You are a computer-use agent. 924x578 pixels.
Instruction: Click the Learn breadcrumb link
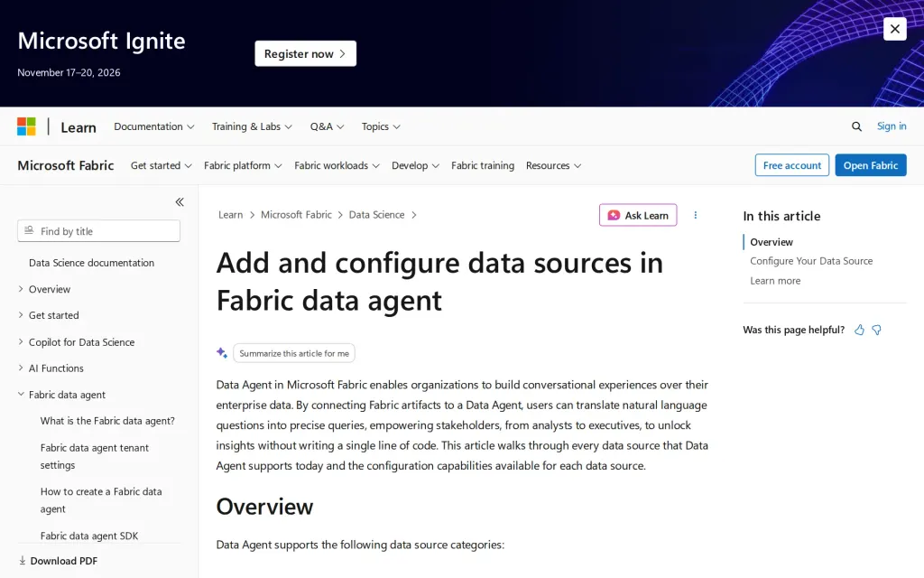point(230,215)
